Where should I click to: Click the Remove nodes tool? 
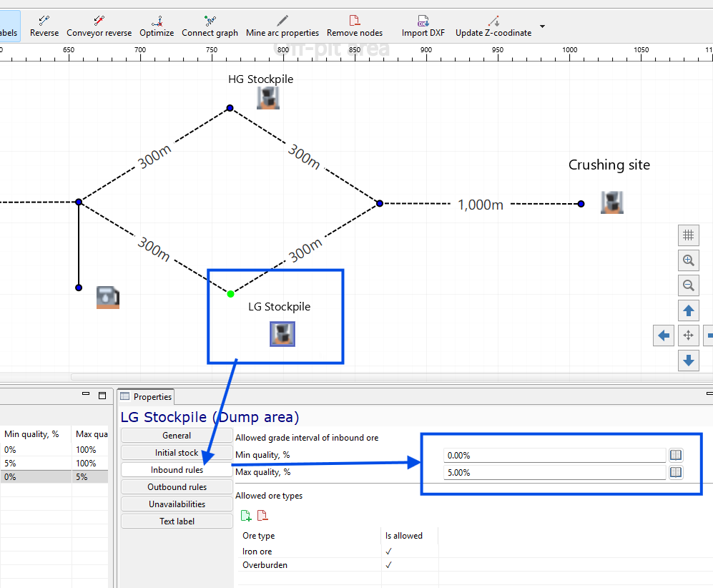355,26
